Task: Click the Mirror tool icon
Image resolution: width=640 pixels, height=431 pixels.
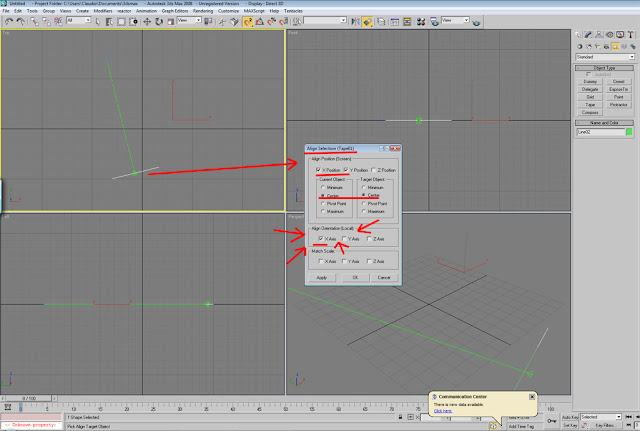Action: coord(356,22)
